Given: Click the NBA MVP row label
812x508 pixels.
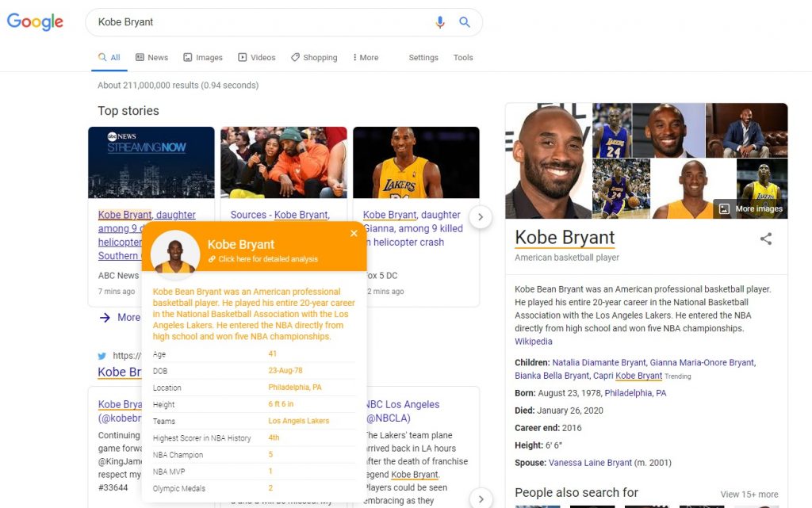Looking at the screenshot, I should (x=169, y=472).
